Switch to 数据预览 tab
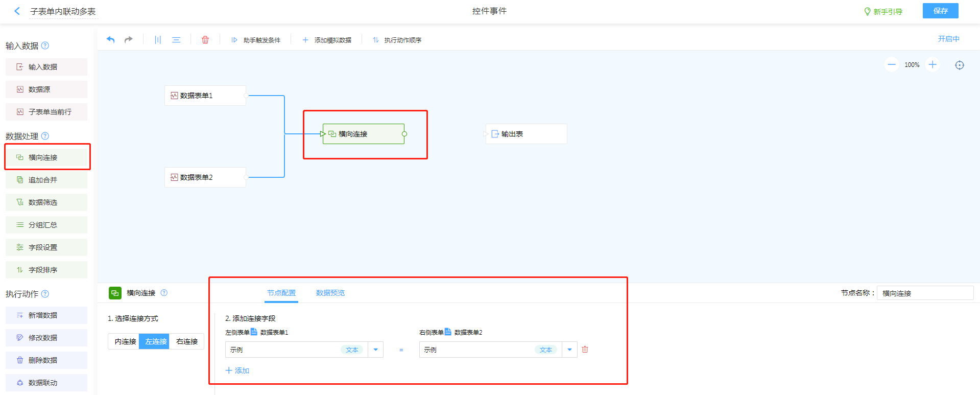Image resolution: width=980 pixels, height=395 pixels. 330,293
